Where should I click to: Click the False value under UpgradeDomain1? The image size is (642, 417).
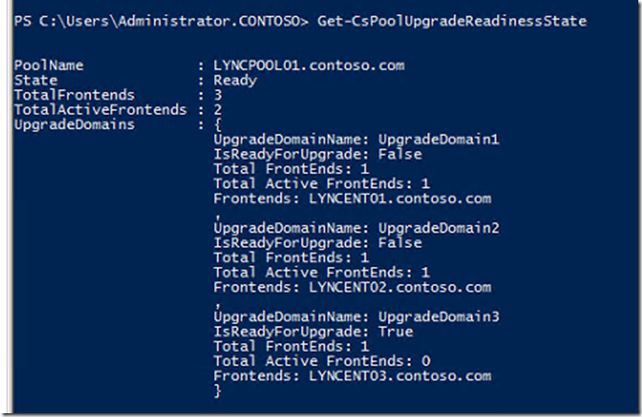point(400,154)
